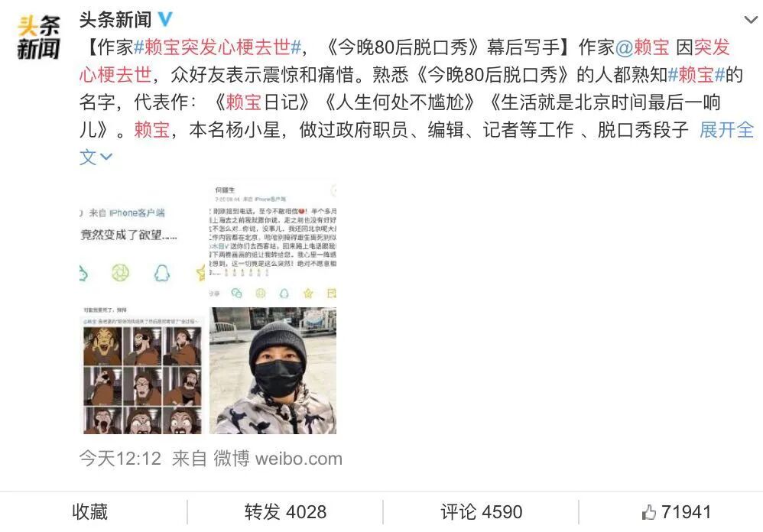Open hashtag #赖宝突发心梗去世#
The width and height of the screenshot is (763, 532).
point(218,47)
